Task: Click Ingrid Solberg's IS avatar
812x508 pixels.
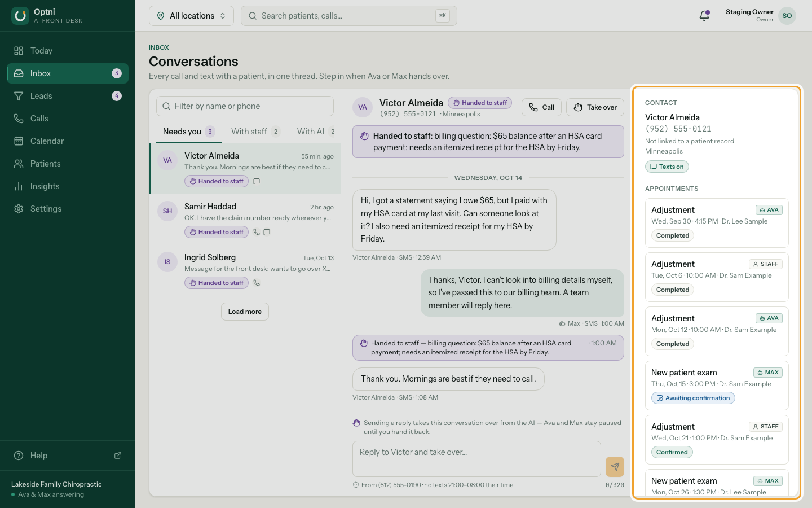Action: (167, 262)
